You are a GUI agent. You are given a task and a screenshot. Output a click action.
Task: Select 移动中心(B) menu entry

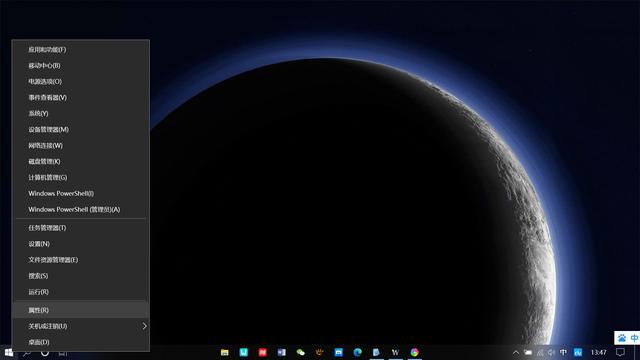(x=80, y=66)
